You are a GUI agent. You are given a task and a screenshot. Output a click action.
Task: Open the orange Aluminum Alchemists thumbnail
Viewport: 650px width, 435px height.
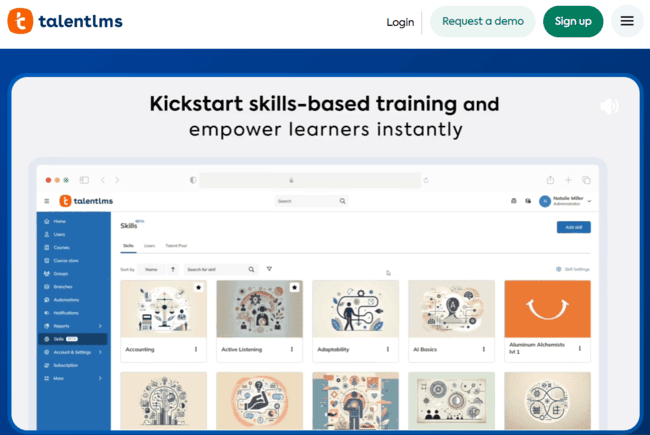pos(547,309)
